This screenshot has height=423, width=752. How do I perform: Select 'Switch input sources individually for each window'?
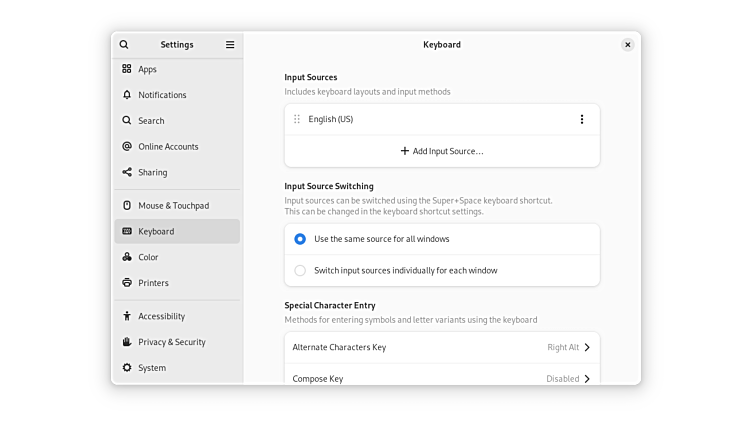pyautogui.click(x=300, y=270)
